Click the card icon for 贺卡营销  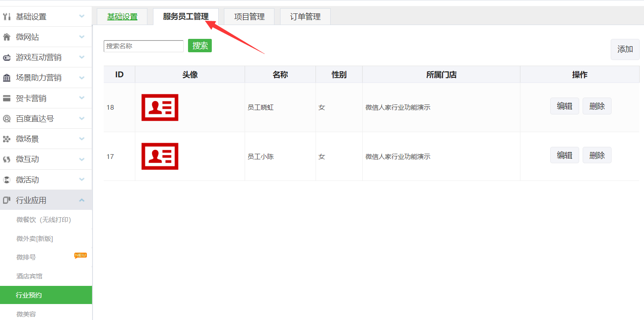pyautogui.click(x=6, y=98)
